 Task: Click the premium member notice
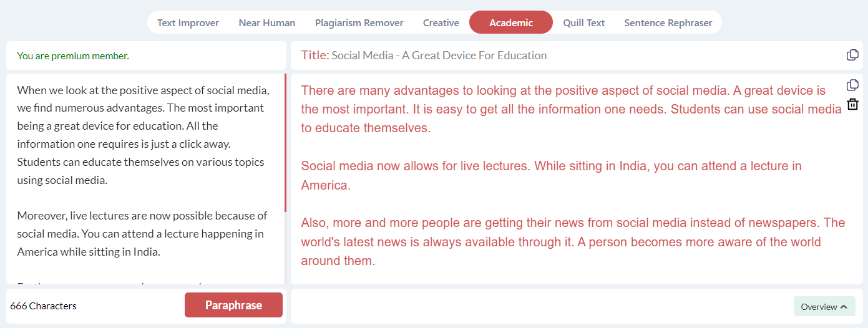point(73,55)
